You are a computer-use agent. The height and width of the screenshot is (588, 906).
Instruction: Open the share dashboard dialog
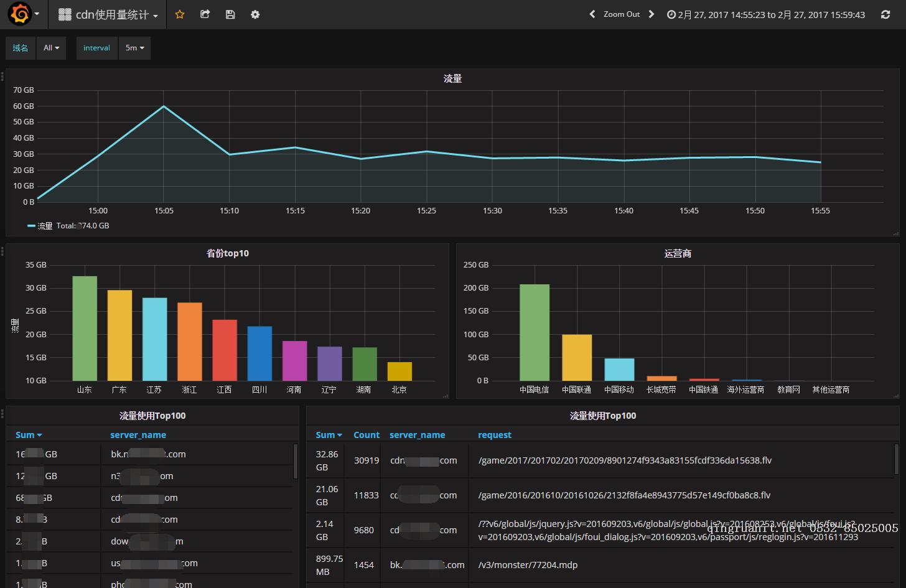(205, 14)
